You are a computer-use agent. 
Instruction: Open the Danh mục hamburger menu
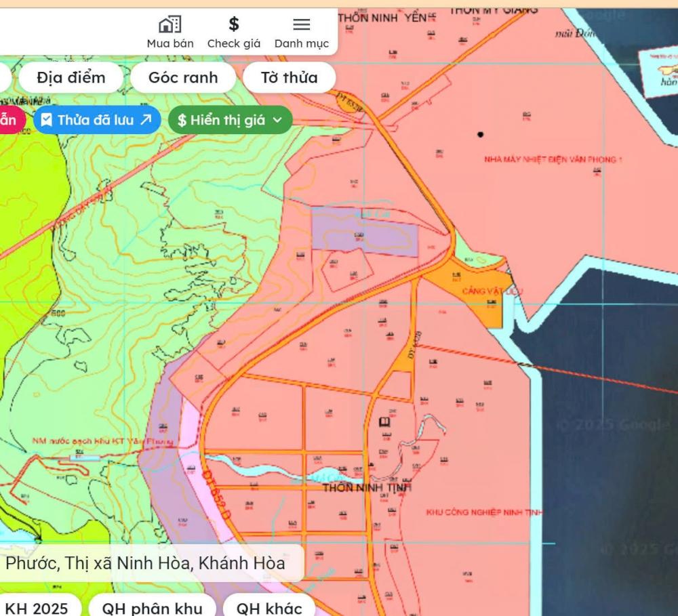tap(302, 25)
